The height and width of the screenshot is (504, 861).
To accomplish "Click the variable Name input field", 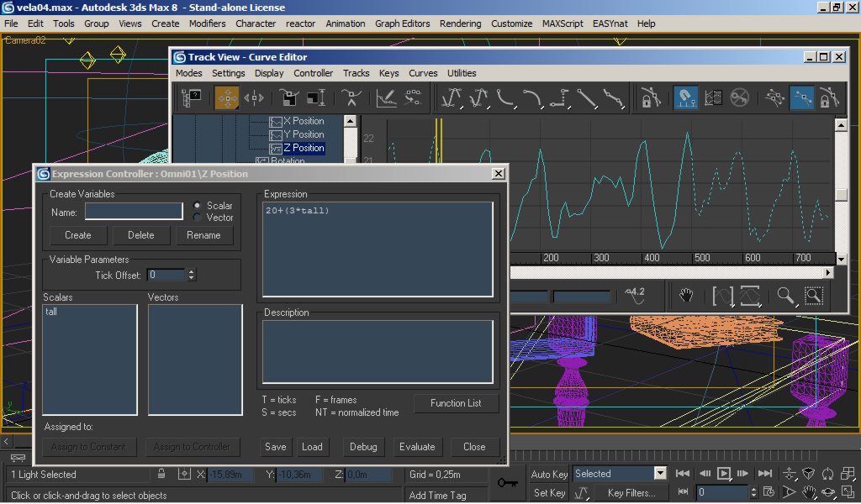I will point(134,211).
